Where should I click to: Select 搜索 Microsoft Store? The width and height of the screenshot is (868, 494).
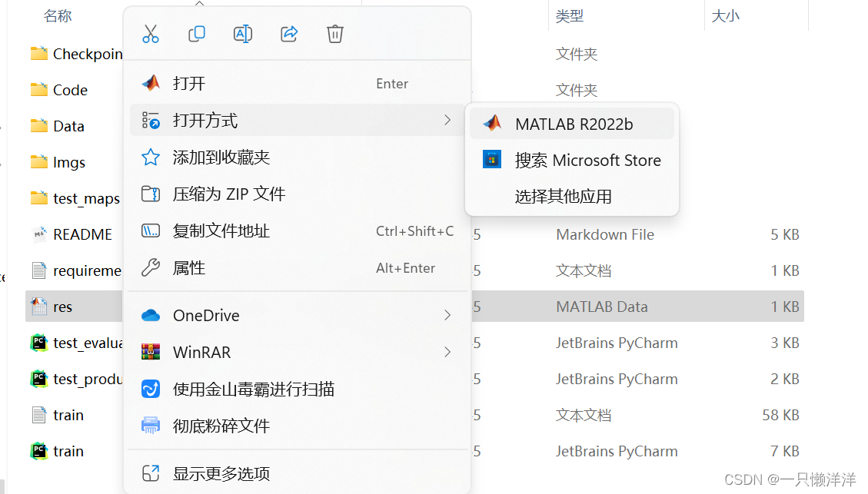(589, 160)
